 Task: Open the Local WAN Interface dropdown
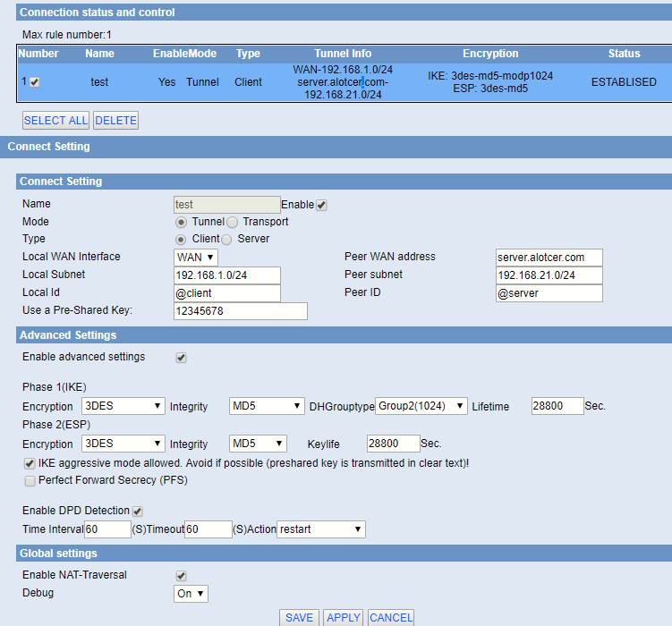(195, 258)
